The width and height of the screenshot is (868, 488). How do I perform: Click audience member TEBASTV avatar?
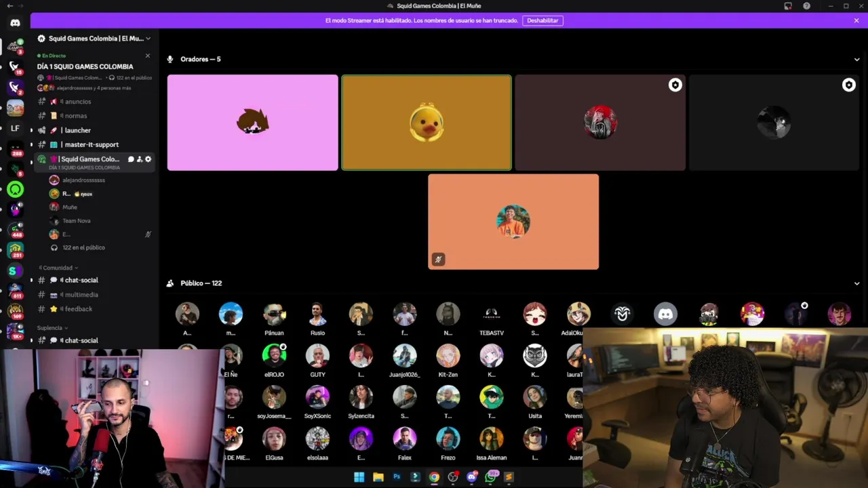pyautogui.click(x=492, y=314)
